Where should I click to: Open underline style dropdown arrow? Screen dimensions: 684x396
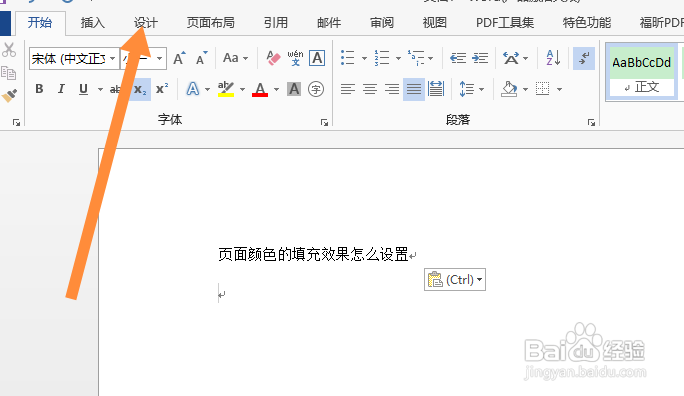[100, 90]
